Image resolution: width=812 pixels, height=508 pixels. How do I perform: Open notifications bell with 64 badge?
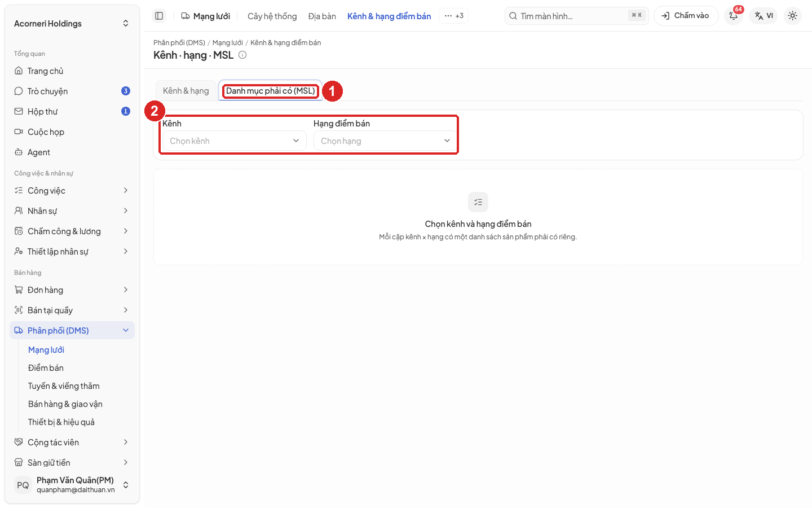tap(734, 16)
